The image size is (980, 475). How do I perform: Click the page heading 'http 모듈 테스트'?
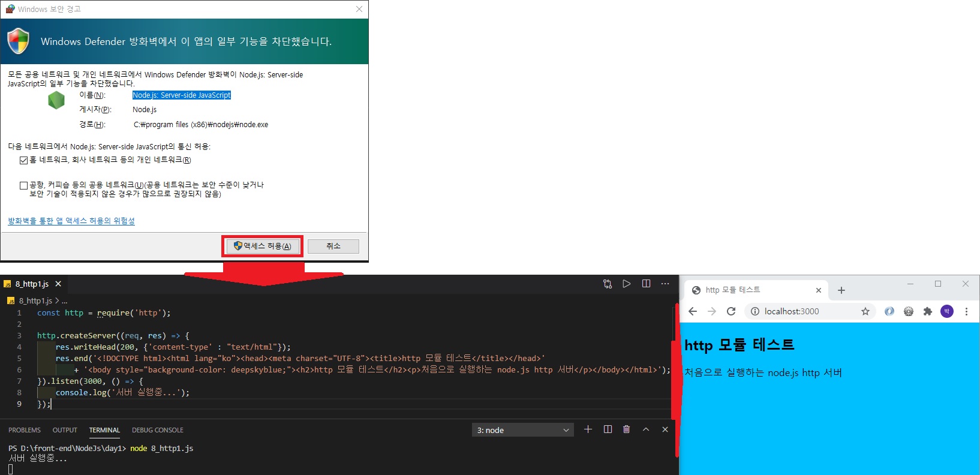[739, 345]
